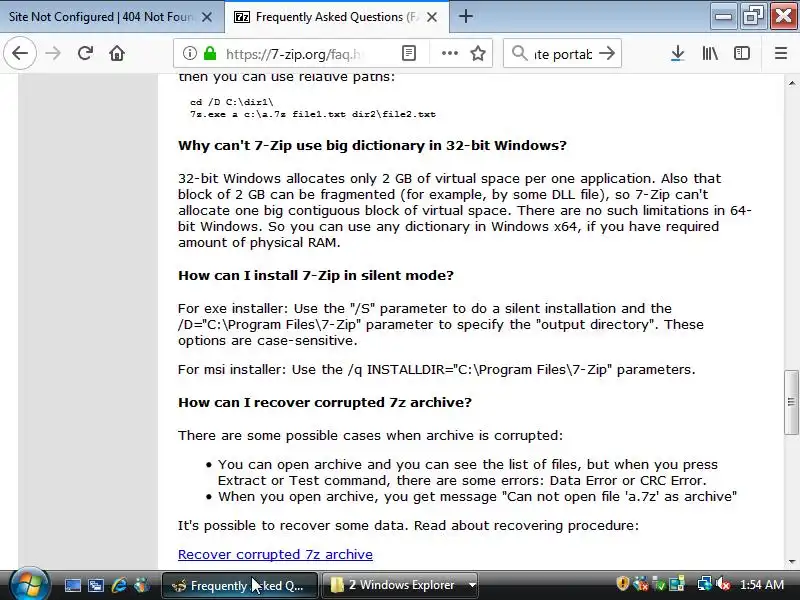
Task: Click the code line cd /D C:\dir1\
Action: (232, 102)
